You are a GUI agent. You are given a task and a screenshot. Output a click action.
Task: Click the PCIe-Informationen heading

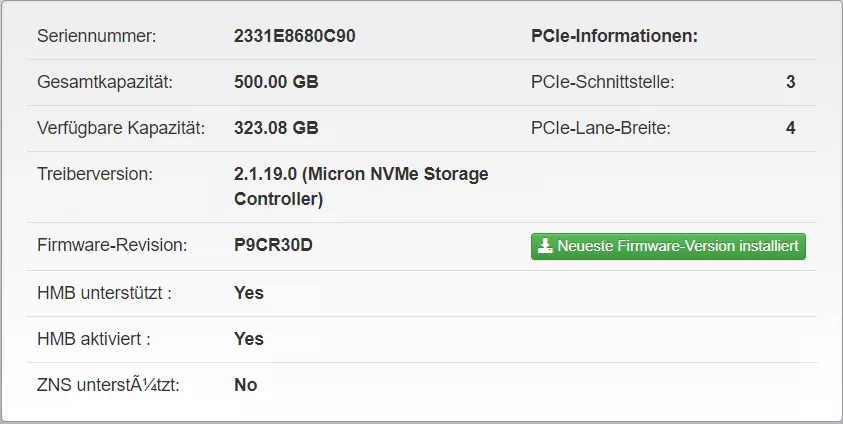[615, 36]
